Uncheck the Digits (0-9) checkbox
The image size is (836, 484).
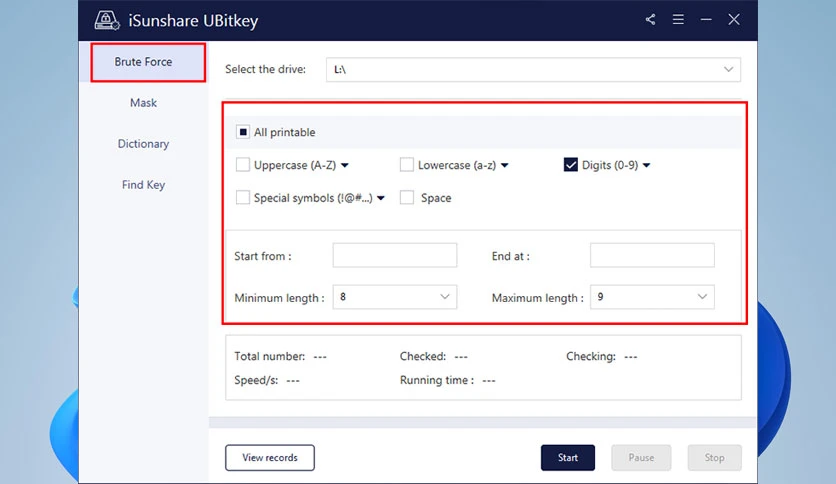click(x=570, y=165)
